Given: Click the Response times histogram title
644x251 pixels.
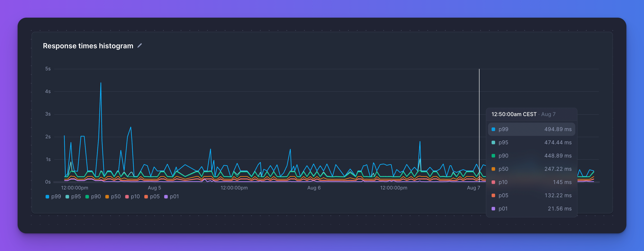Looking at the screenshot, I should [88, 46].
